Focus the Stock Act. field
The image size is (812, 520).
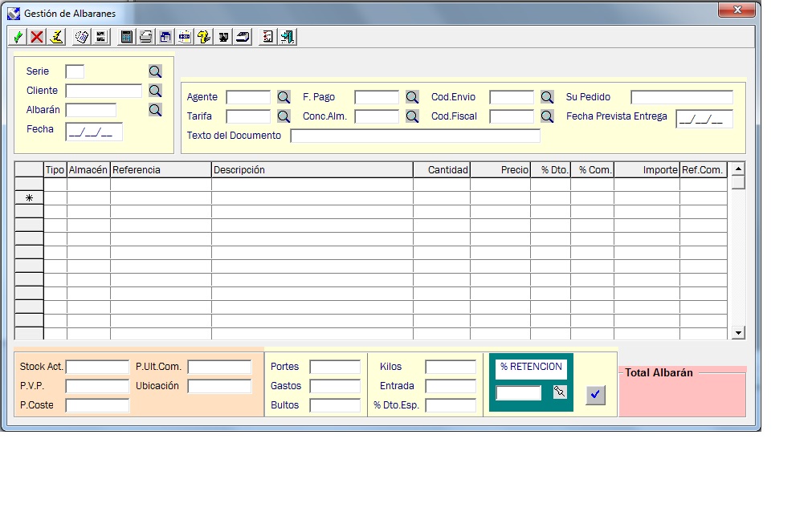pos(97,367)
